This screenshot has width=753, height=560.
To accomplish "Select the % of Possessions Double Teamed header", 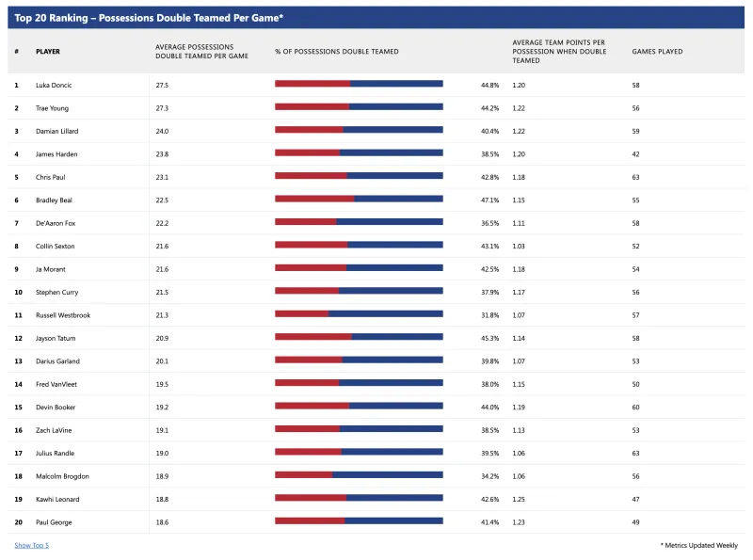I will point(337,52).
